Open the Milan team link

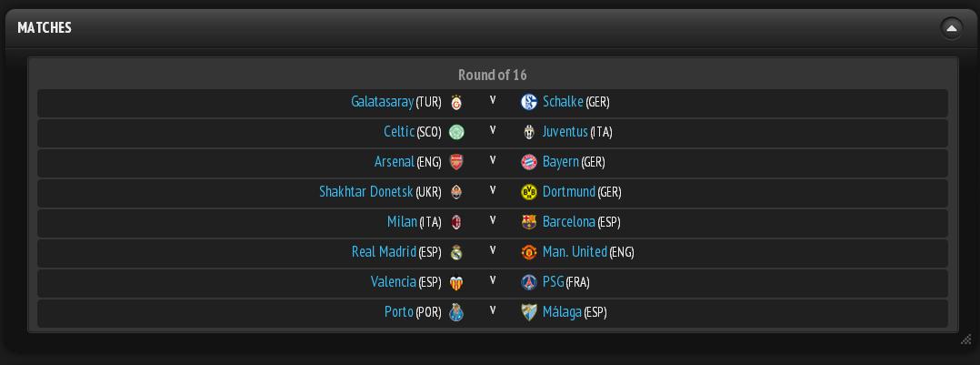[402, 221]
